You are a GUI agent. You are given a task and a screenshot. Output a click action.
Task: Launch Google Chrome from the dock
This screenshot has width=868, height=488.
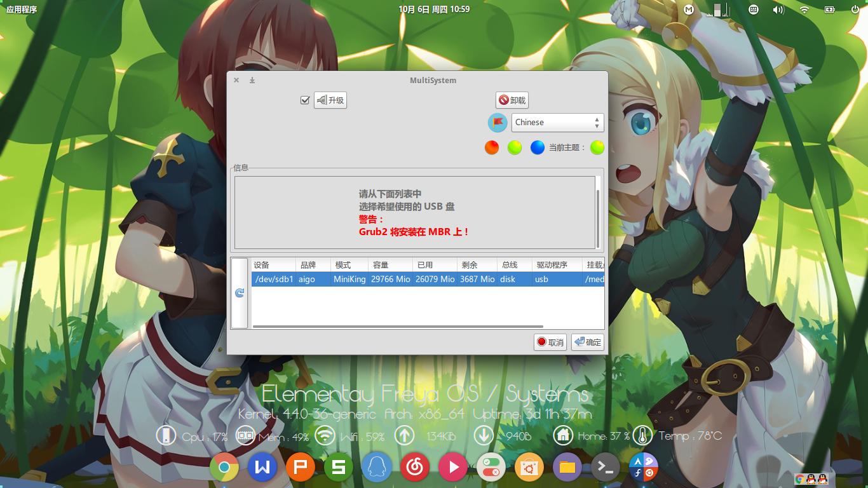(x=224, y=466)
